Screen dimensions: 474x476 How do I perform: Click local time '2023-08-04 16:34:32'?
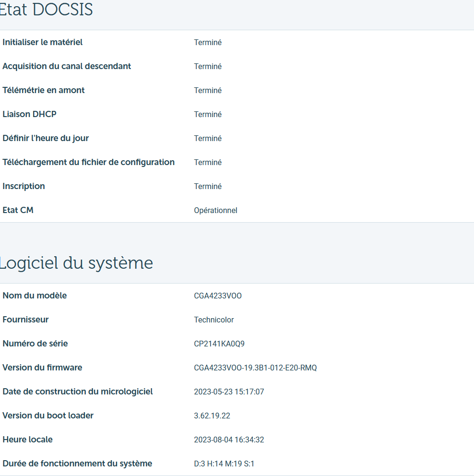[x=229, y=440]
